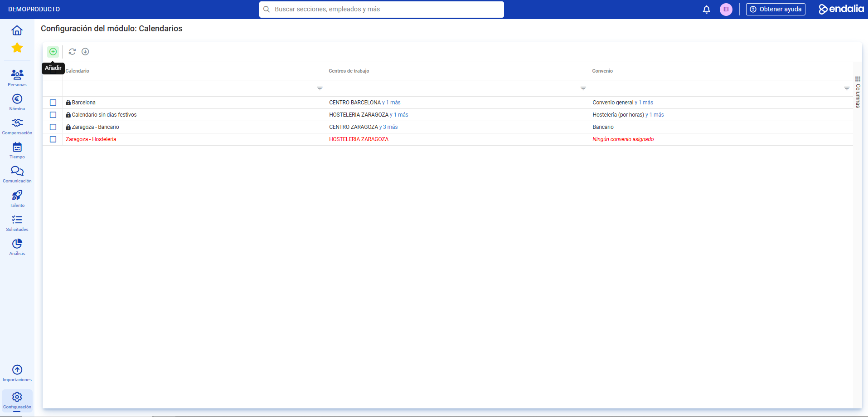Open the Talento module

pos(17,199)
